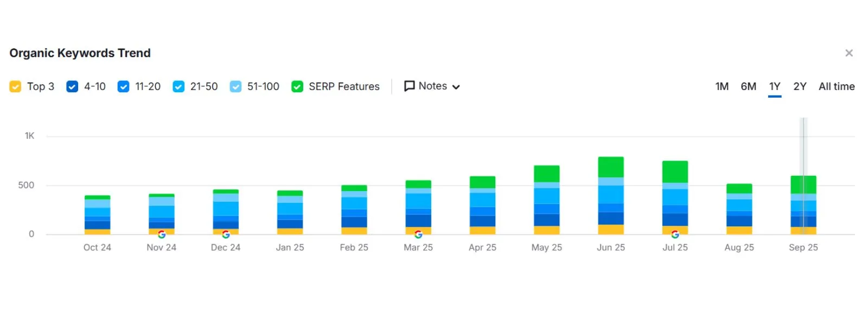Toggle the 4-10 positions checkbox

point(72,86)
